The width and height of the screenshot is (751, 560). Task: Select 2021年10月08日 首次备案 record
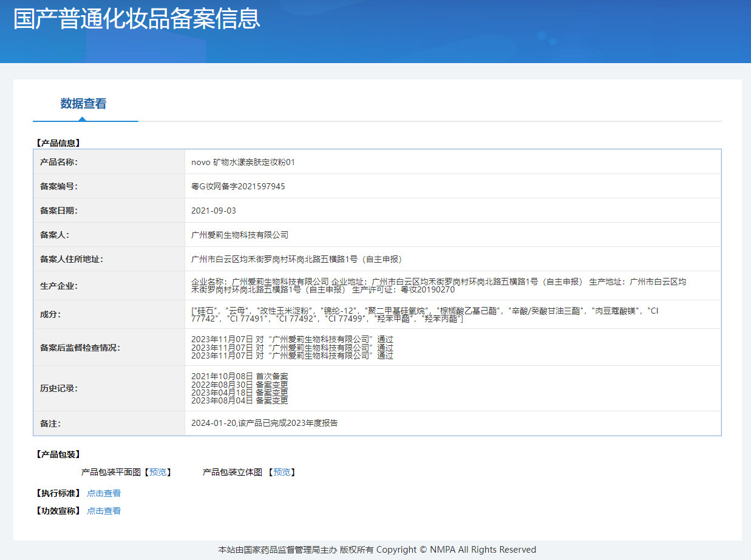tap(240, 377)
